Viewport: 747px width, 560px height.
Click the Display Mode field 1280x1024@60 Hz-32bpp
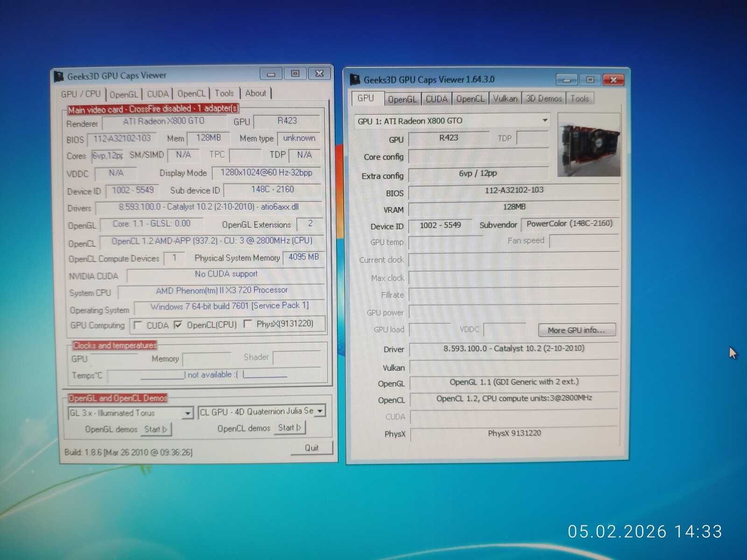266,173
